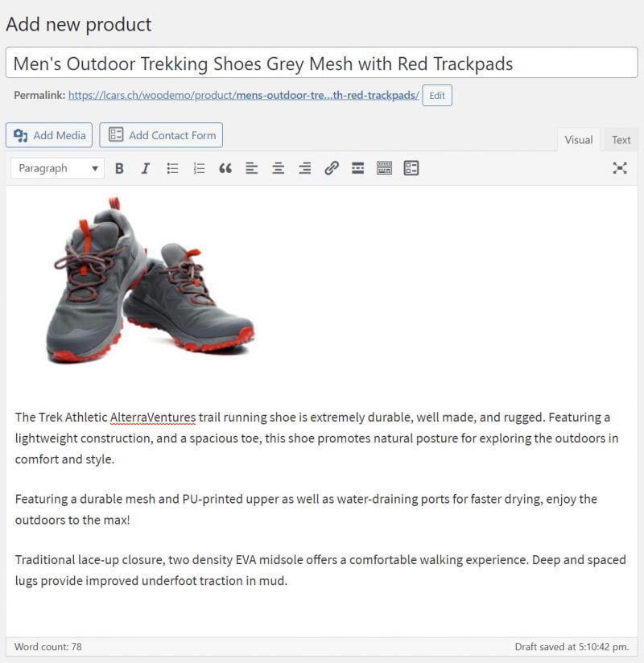Viewport: 644px width, 663px height.
Task: Apply italic formatting
Action: pyautogui.click(x=146, y=168)
